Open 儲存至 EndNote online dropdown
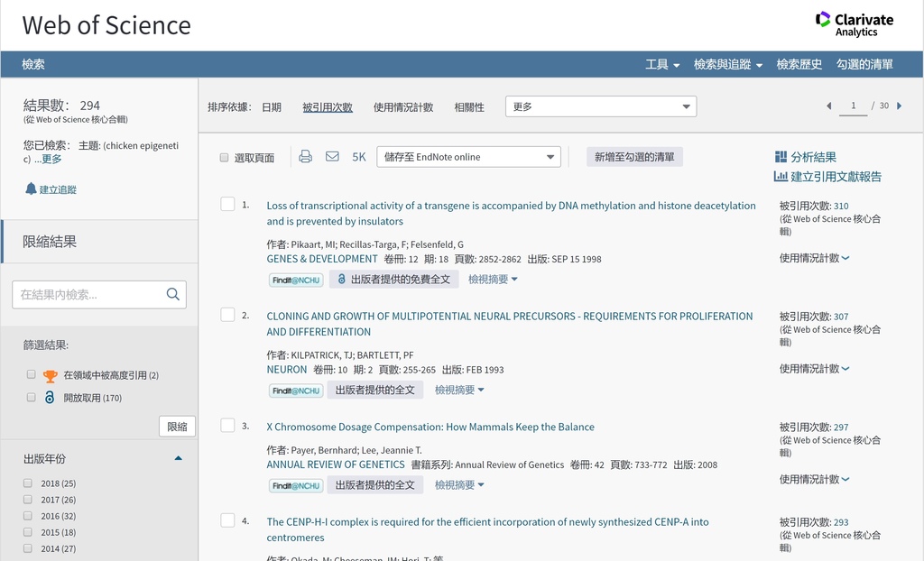The width and height of the screenshot is (924, 561). tap(468, 157)
